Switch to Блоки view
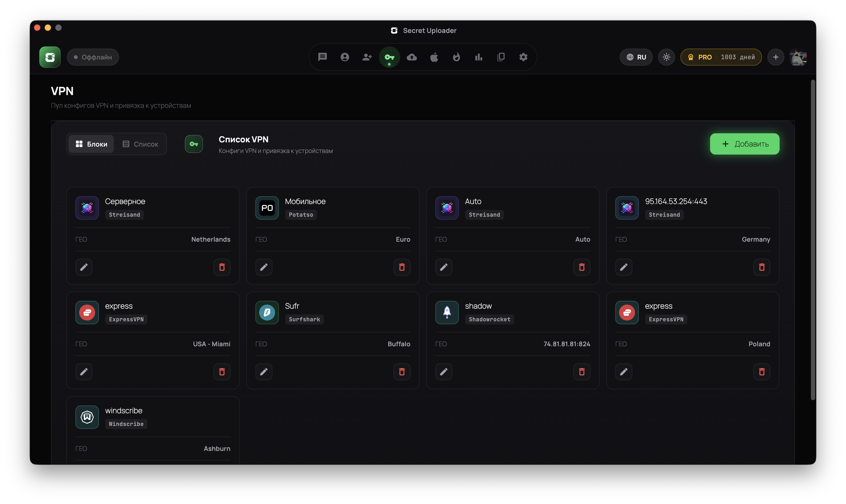 coord(91,144)
